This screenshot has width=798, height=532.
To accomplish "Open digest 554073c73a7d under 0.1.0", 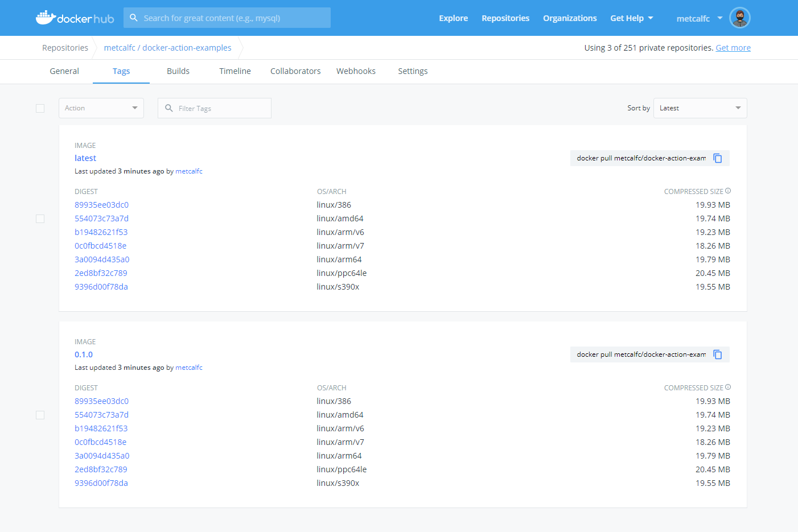I will (101, 415).
